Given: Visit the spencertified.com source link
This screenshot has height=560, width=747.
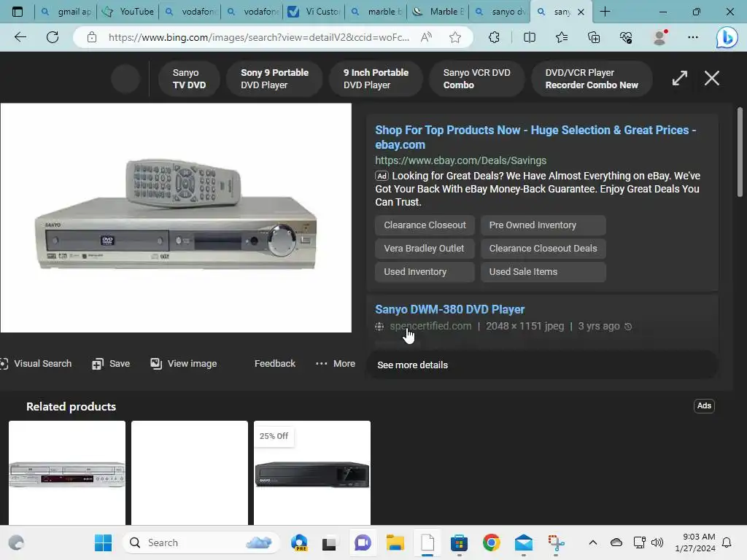Looking at the screenshot, I should click(x=430, y=326).
